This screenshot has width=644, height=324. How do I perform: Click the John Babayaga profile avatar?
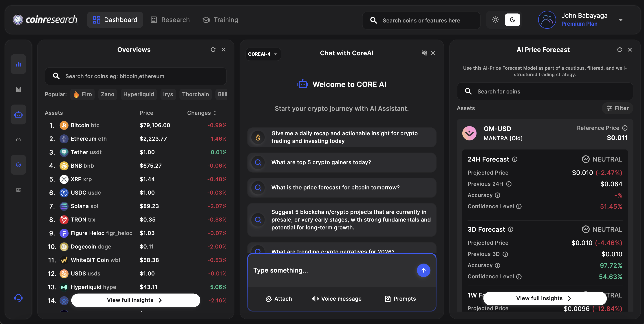(547, 20)
